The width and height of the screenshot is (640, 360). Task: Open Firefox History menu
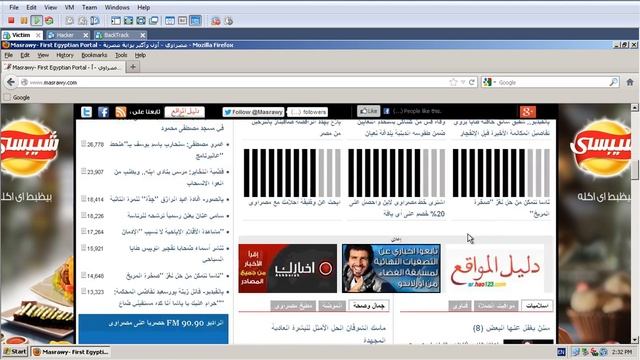[65, 55]
